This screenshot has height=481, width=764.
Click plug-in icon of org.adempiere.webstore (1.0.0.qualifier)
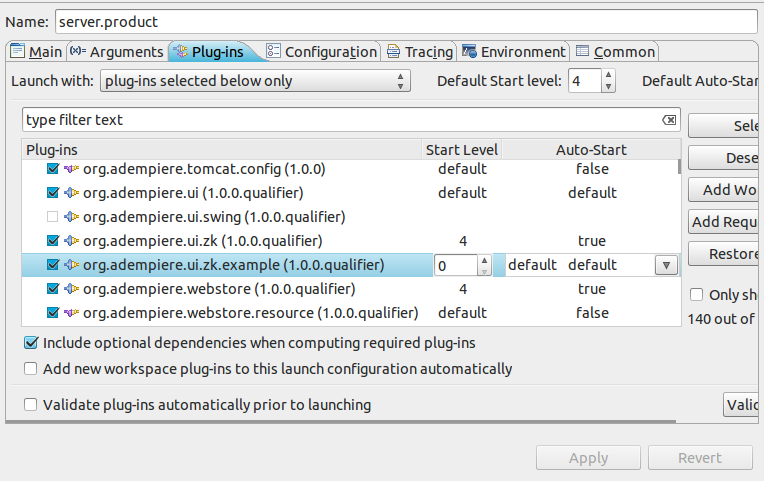[x=72, y=289]
